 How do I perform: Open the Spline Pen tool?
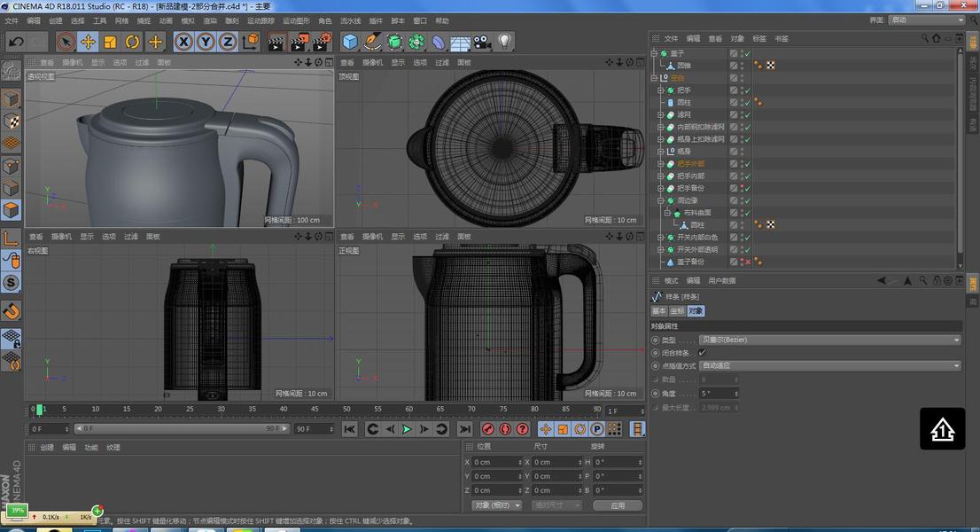(373, 42)
